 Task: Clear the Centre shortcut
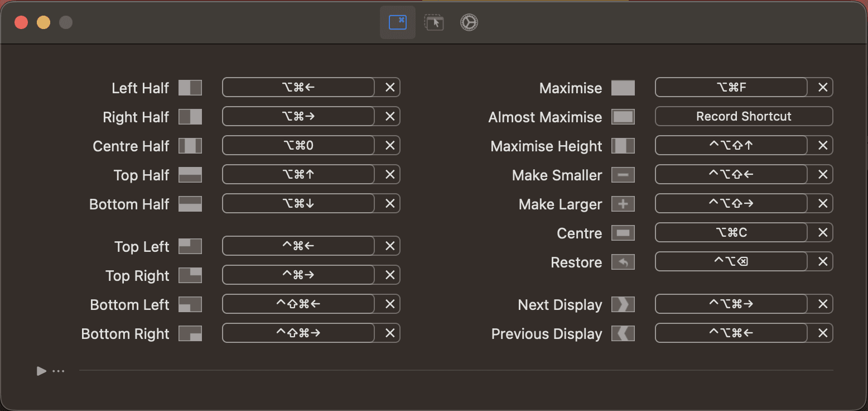point(822,232)
